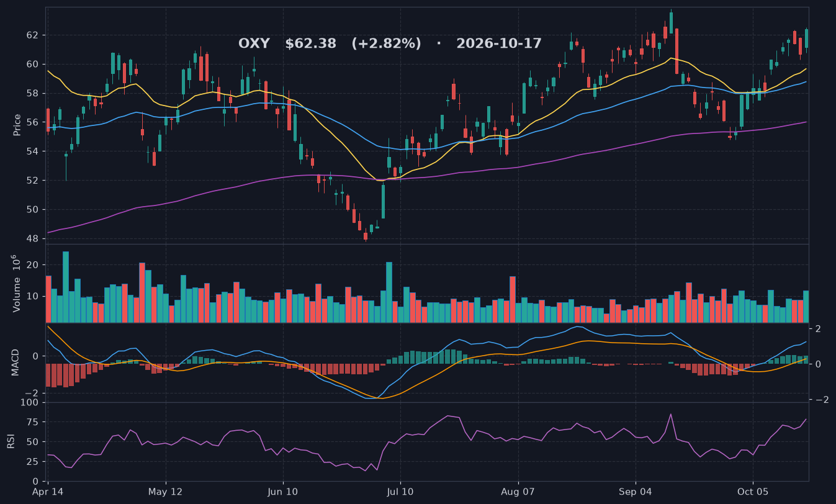836x504 pixels.
Task: Select the 100 tick on the RSI axis
Action: [x=31, y=403]
